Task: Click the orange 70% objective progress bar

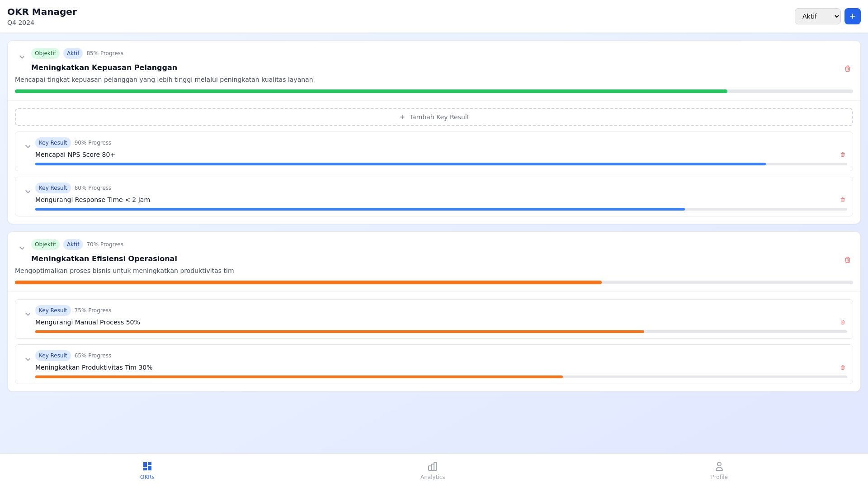Action: pyautogui.click(x=434, y=282)
